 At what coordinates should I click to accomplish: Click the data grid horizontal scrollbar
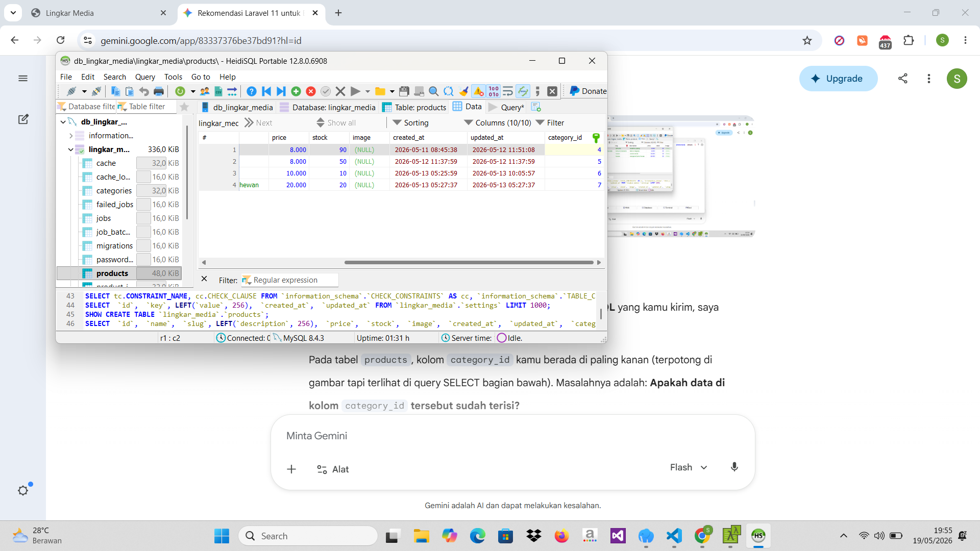coord(469,262)
